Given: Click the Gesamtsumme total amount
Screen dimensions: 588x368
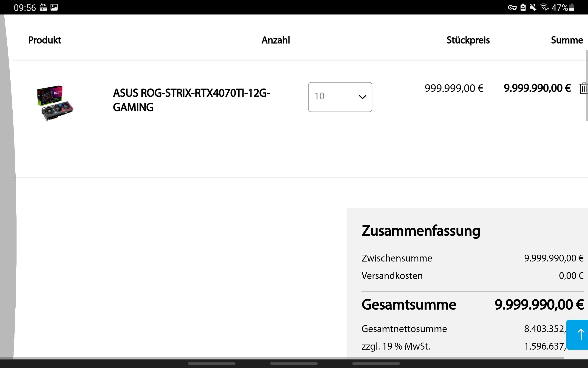Looking at the screenshot, I should 539,305.
